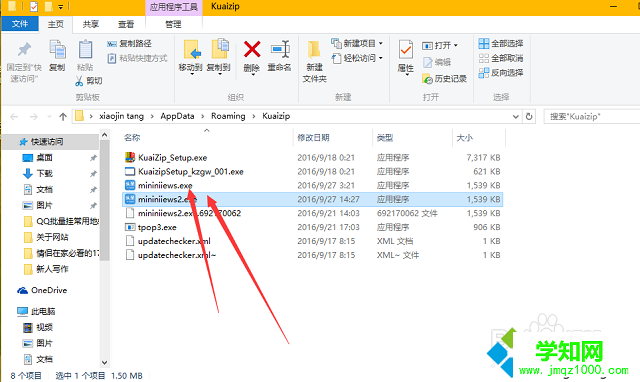Screen dimensions: 640x382
Task: Open the Easy access dropdown
Action: pyautogui.click(x=357, y=58)
